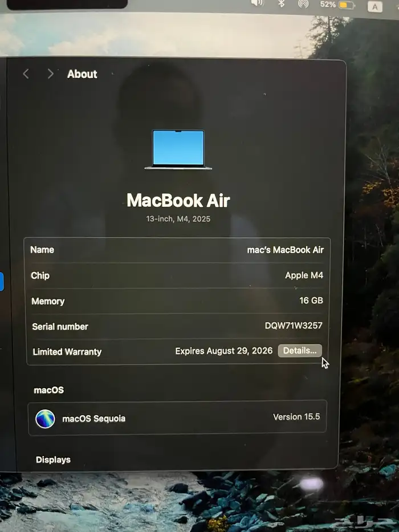399x532 pixels.
Task: Click the computer name "mac's MacBook Air"
Action: [285, 250]
